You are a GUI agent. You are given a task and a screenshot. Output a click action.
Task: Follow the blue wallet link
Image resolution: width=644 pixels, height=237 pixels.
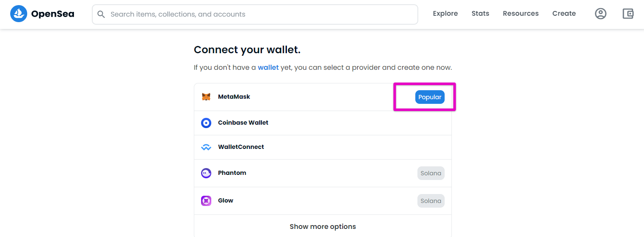pos(268,67)
